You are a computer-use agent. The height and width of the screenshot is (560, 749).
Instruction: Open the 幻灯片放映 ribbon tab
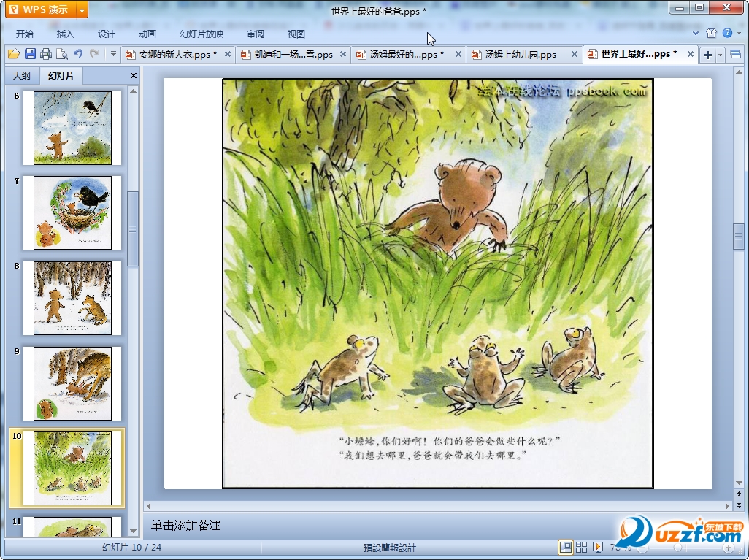pyautogui.click(x=201, y=34)
